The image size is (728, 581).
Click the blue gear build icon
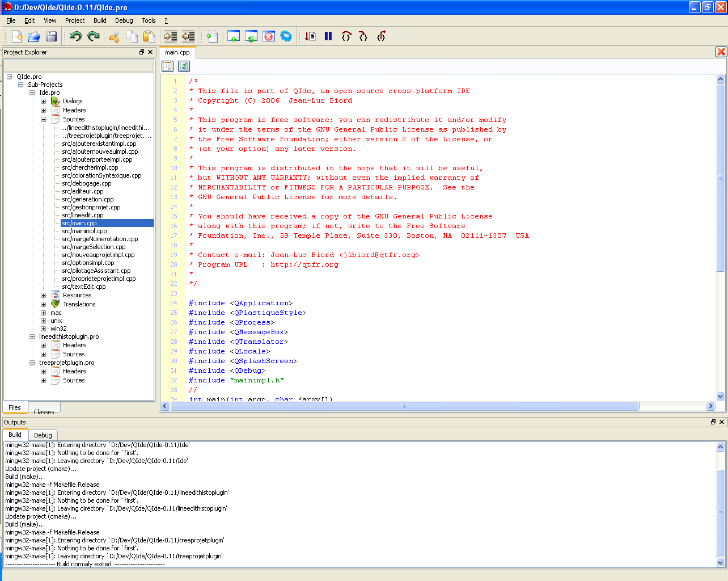(286, 36)
